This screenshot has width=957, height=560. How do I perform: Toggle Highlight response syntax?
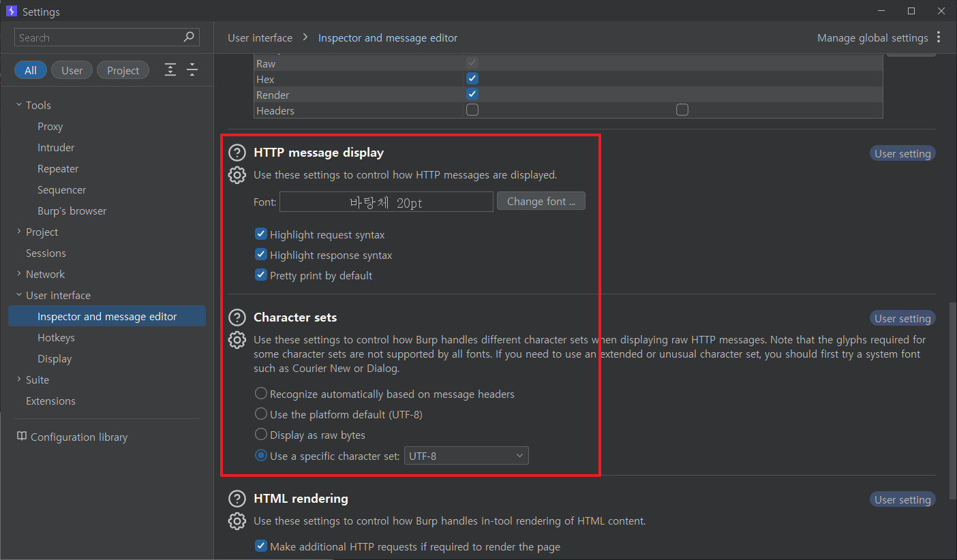pos(260,255)
